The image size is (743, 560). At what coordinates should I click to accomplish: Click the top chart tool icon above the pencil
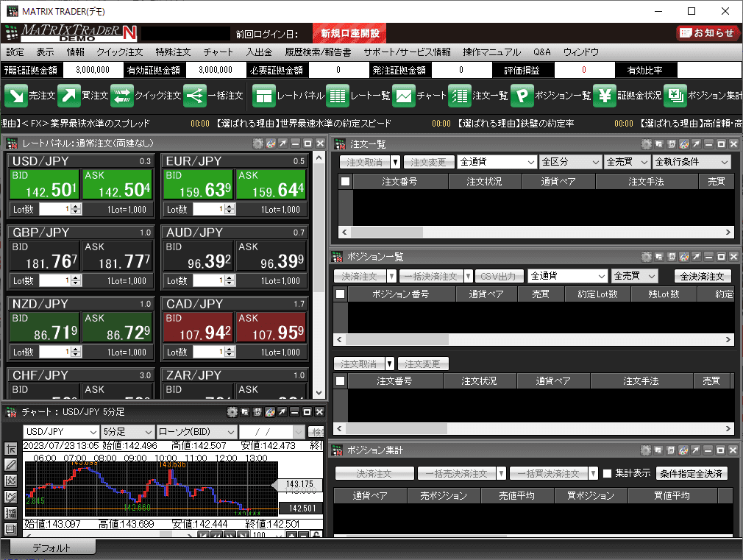11,449
